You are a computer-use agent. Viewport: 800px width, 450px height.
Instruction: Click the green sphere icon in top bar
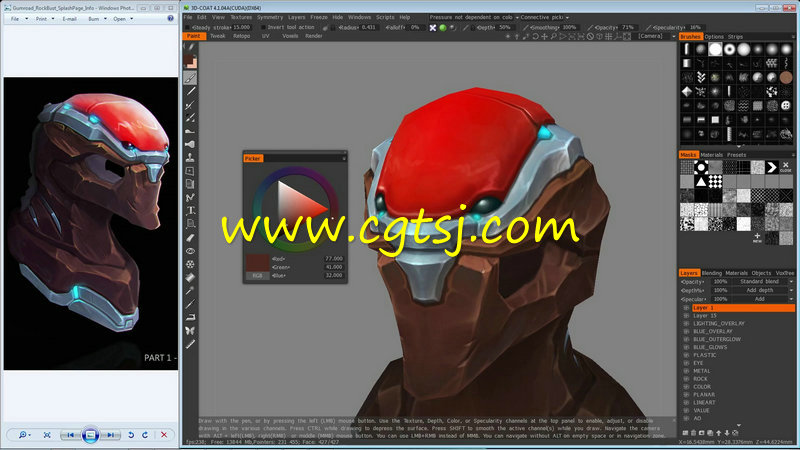click(x=443, y=28)
